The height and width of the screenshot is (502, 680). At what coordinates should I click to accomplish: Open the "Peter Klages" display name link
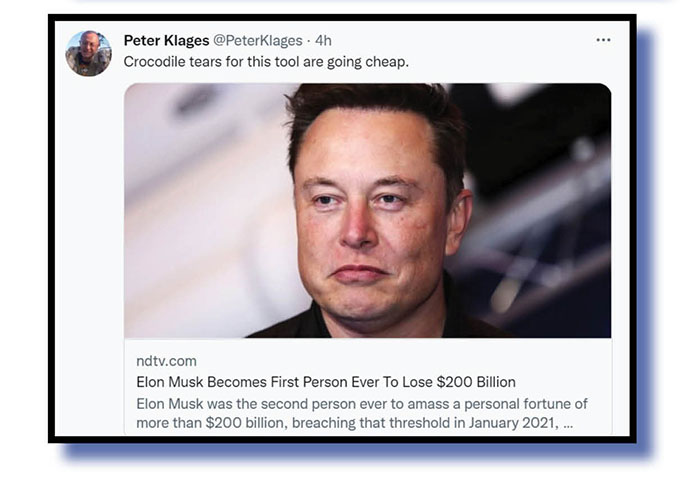[x=165, y=40]
